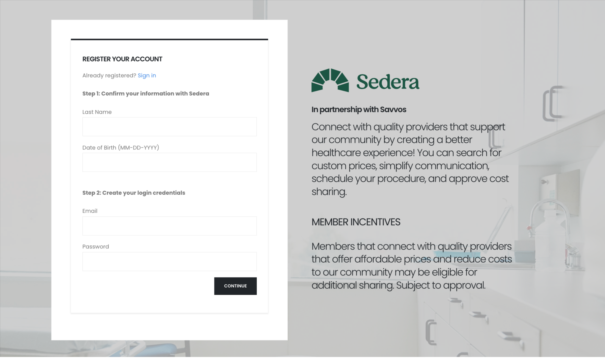This screenshot has width=605, height=364.
Task: Click the Date of Birth input field
Action: point(170,162)
